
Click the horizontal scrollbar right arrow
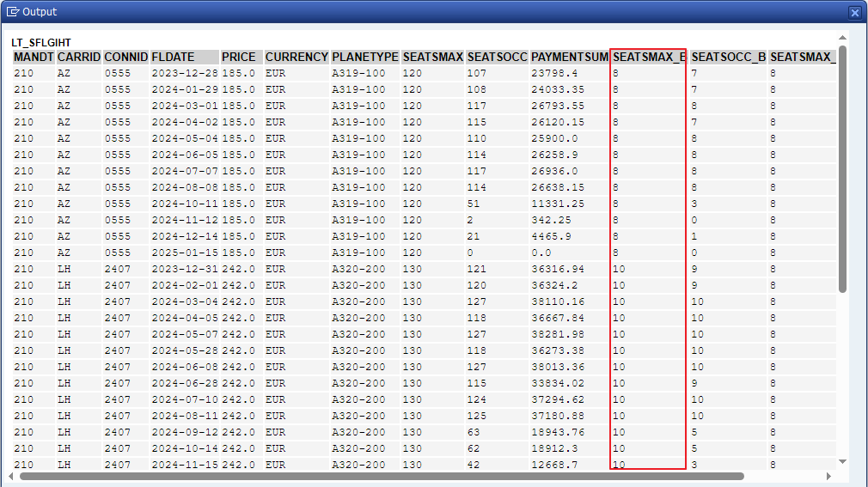pos(828,476)
